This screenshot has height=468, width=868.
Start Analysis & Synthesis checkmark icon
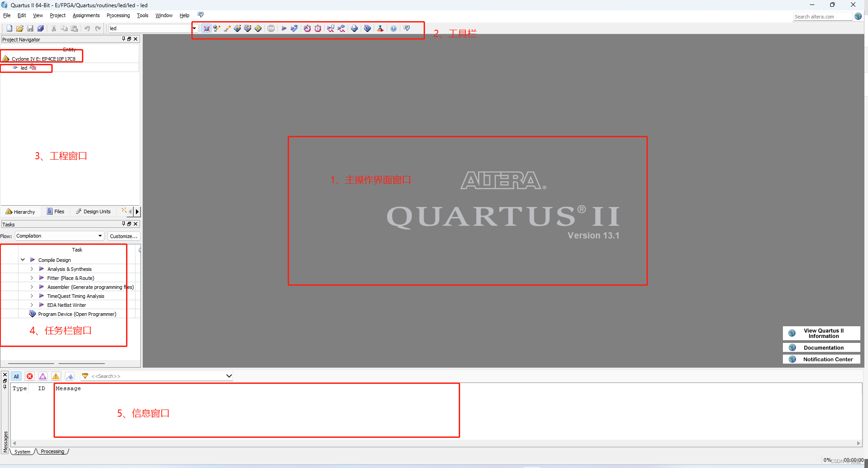tap(294, 28)
